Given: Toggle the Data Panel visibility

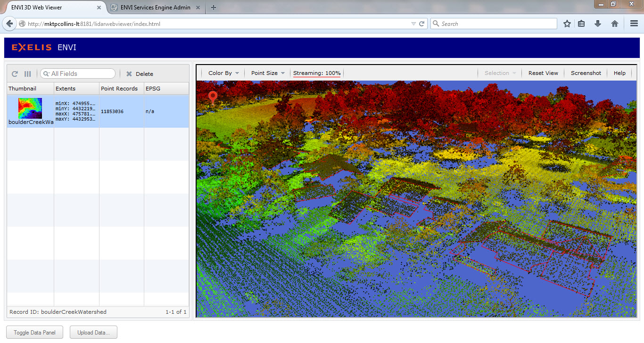Looking at the screenshot, I should coord(34,333).
